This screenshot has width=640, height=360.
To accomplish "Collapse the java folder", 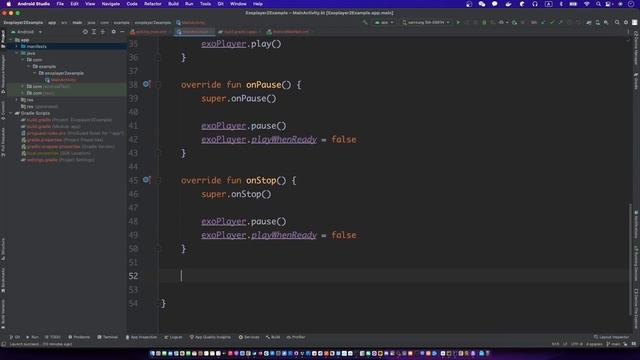I will pyautogui.click(x=17, y=53).
